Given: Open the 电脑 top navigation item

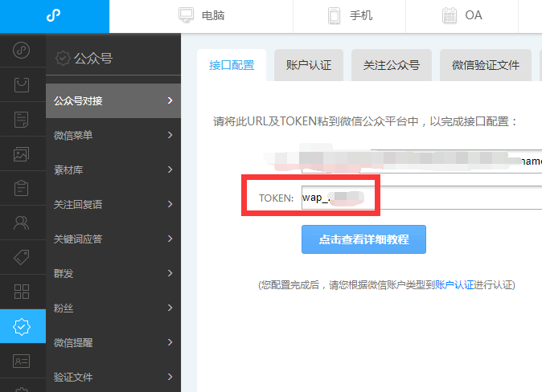Looking at the screenshot, I should click(x=201, y=15).
